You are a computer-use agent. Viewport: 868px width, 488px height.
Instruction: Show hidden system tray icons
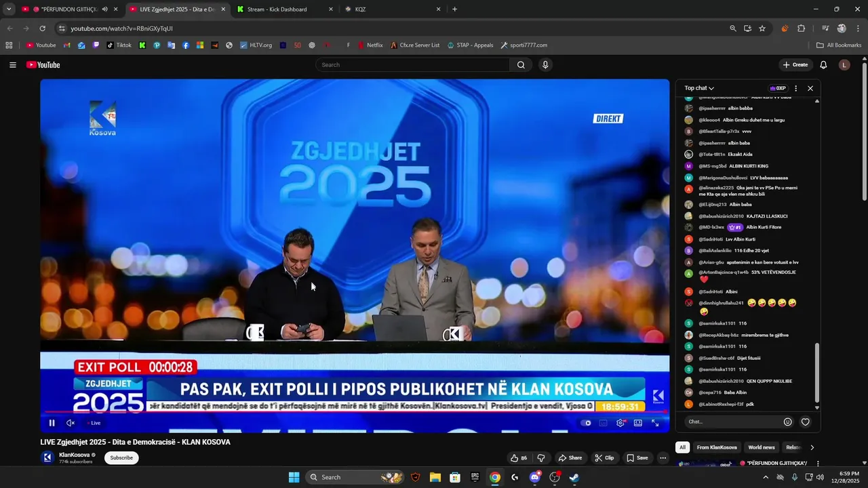point(766,477)
